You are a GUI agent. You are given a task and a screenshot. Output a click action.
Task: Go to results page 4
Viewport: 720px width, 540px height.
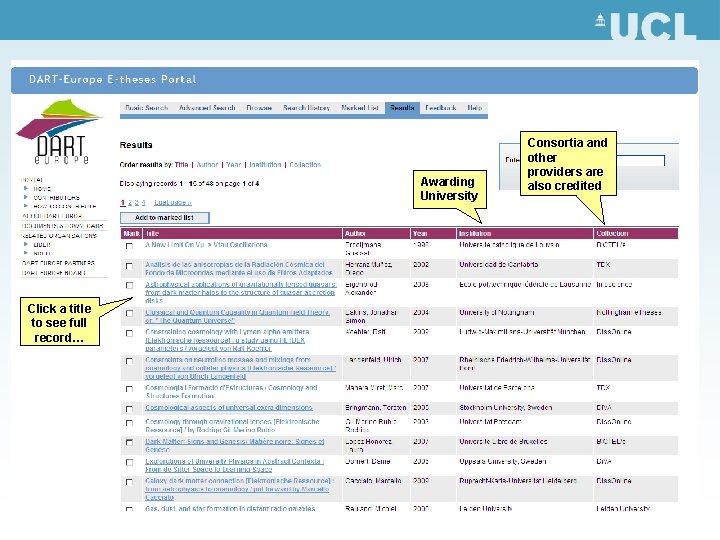(143, 202)
